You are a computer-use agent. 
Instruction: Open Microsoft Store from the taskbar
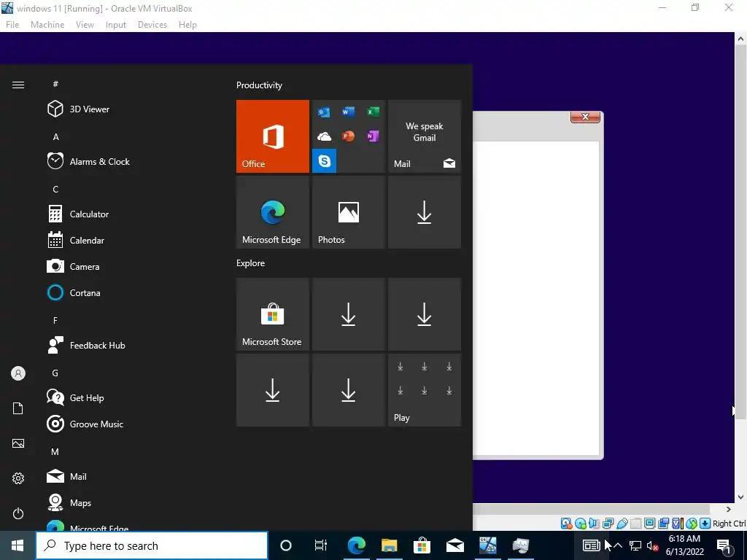point(422,545)
